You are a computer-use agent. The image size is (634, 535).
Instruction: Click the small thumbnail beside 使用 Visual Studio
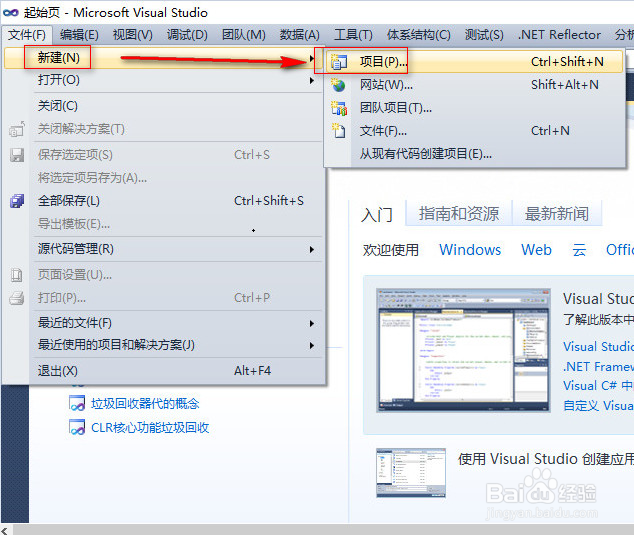(x=411, y=472)
